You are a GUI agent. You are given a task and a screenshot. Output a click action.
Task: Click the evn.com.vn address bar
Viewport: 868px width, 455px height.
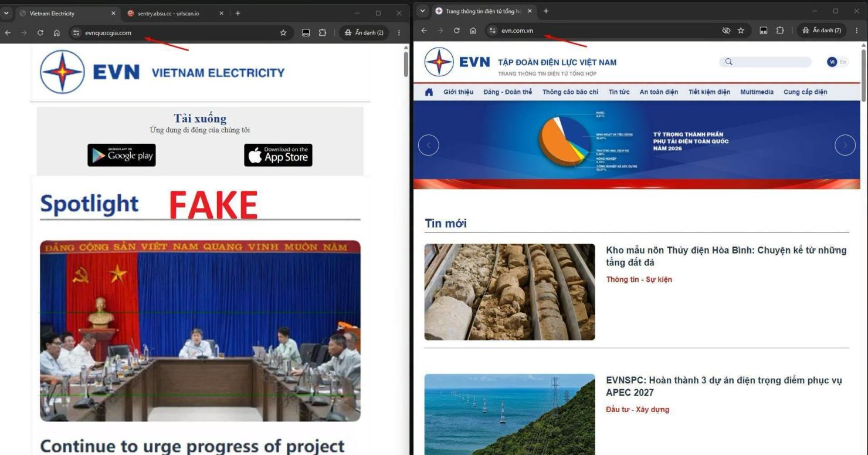tap(617, 31)
